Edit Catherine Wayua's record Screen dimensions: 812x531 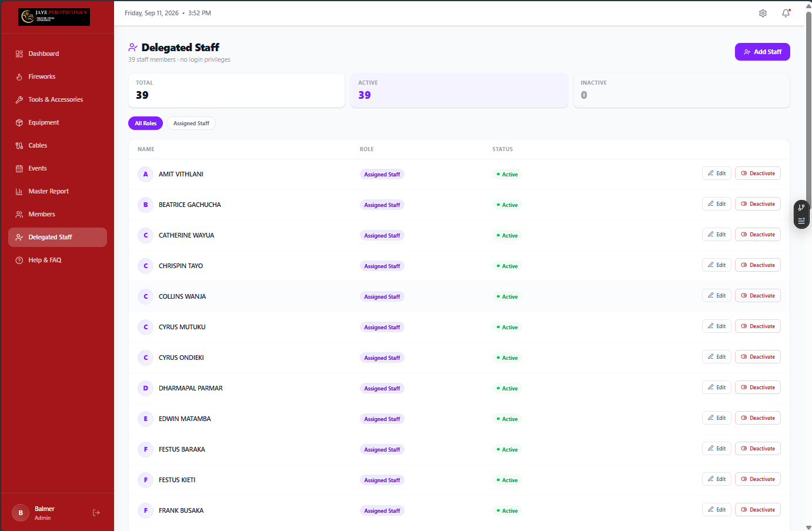717,235
